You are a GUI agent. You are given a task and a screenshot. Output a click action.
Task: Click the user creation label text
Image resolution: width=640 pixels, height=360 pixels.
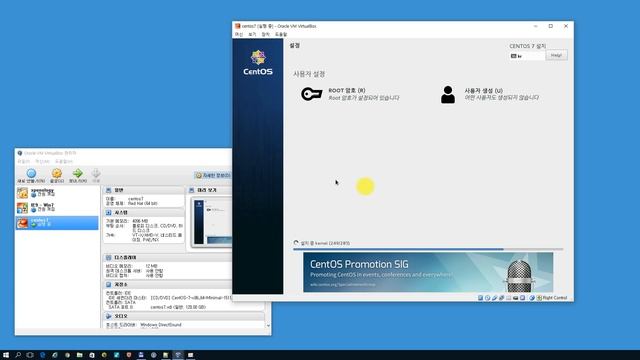(x=483, y=90)
